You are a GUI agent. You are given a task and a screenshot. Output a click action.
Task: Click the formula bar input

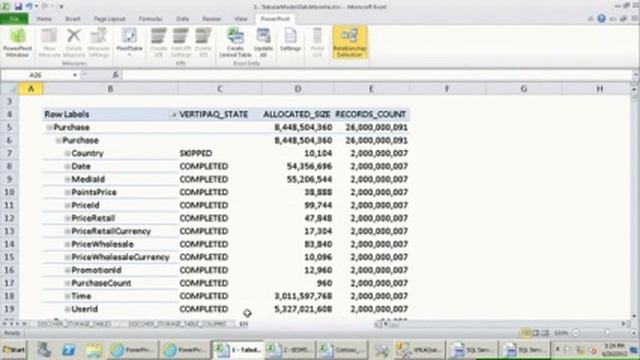(378, 75)
